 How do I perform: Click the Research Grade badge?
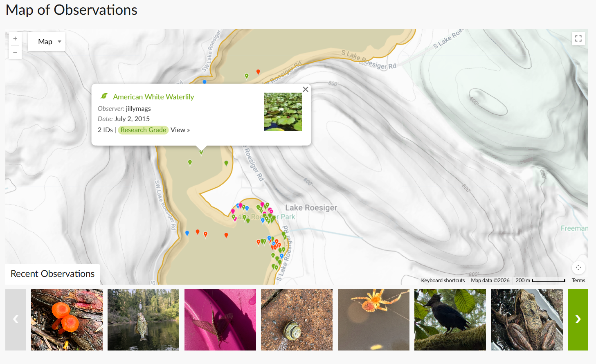(143, 130)
